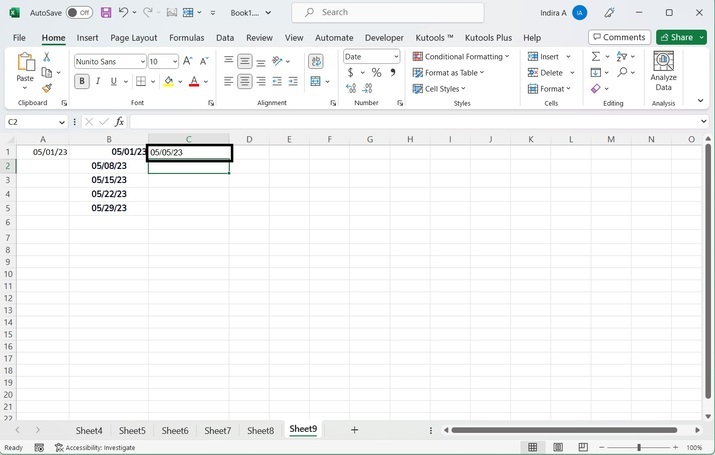Click the Copy icon in Clipboard group

point(47,72)
